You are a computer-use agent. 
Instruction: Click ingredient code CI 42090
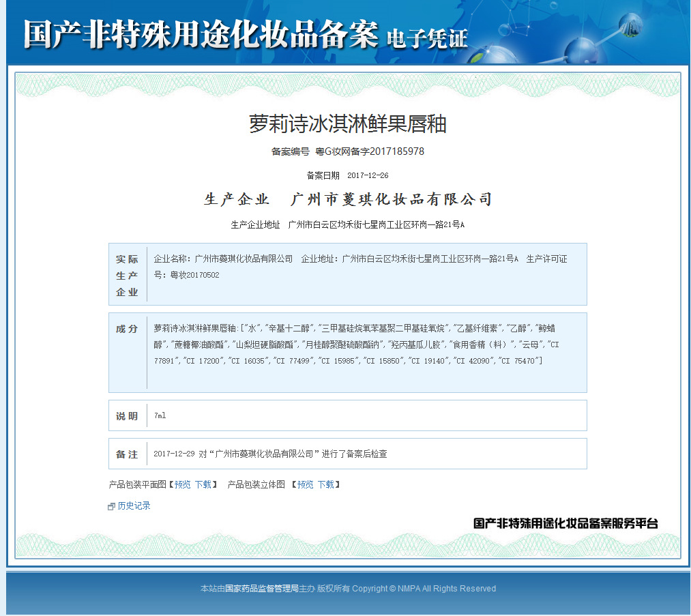[473, 361]
